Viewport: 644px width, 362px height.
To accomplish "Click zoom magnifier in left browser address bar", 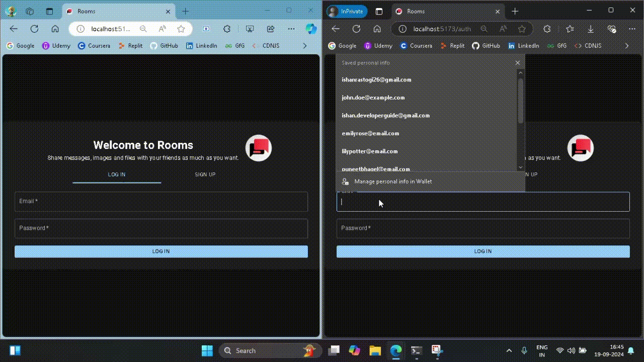I will pos(143,29).
